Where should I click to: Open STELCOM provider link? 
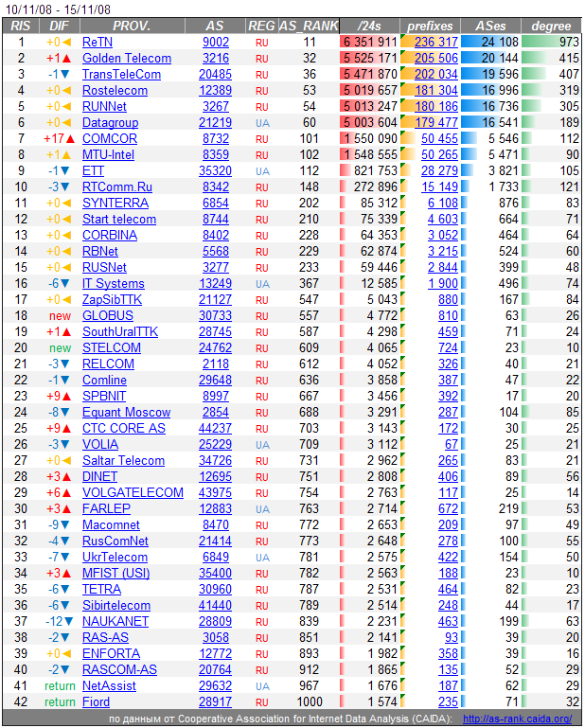(x=112, y=348)
